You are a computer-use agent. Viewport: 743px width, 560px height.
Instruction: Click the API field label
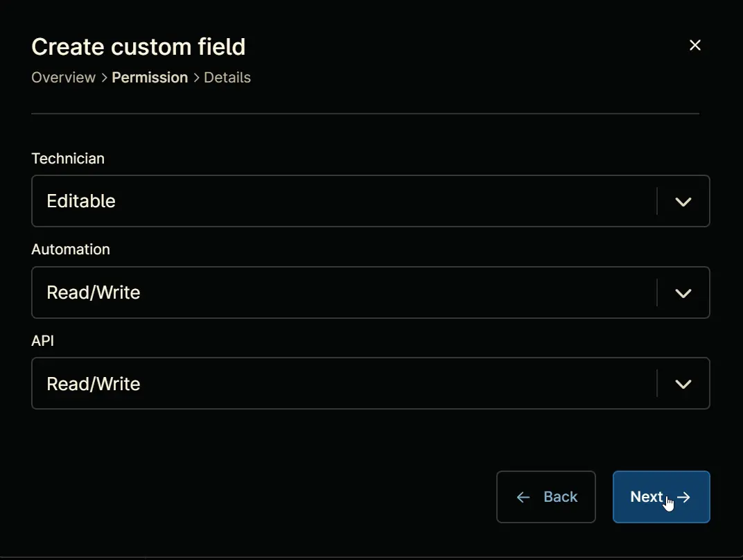[43, 340]
